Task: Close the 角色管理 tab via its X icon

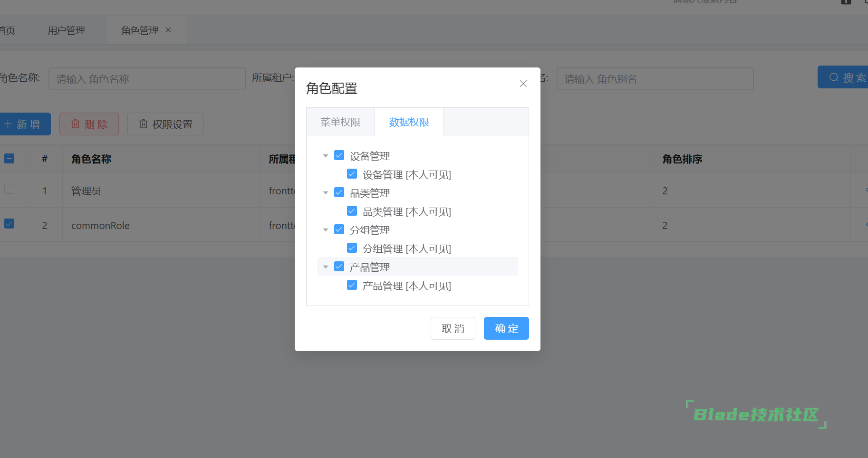Action: pyautogui.click(x=168, y=30)
